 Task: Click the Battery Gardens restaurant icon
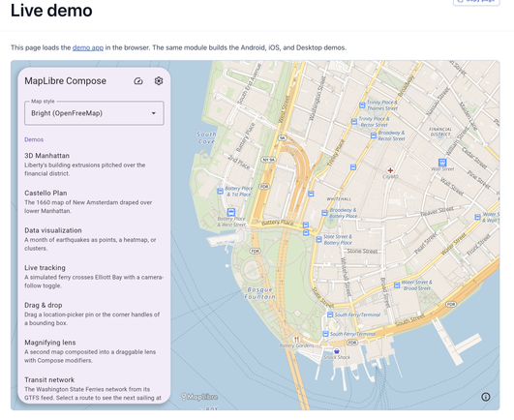pyautogui.click(x=296, y=339)
